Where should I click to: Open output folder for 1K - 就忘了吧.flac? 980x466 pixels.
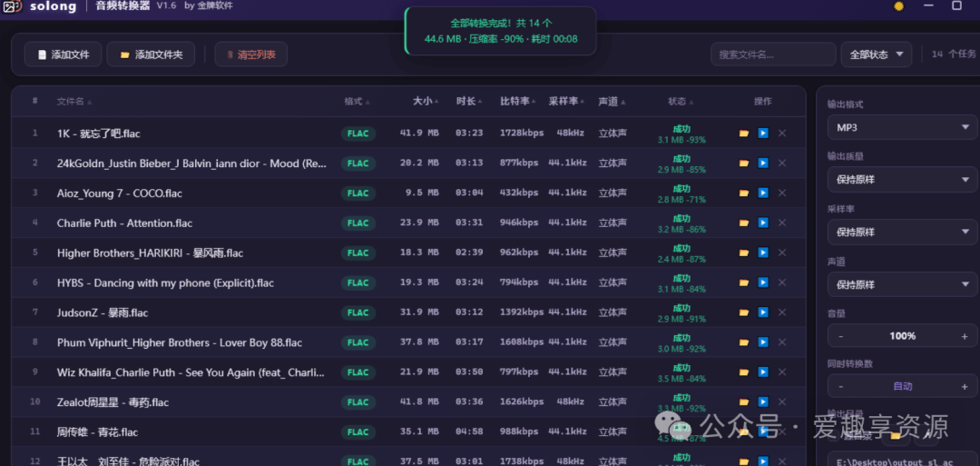coord(744,134)
